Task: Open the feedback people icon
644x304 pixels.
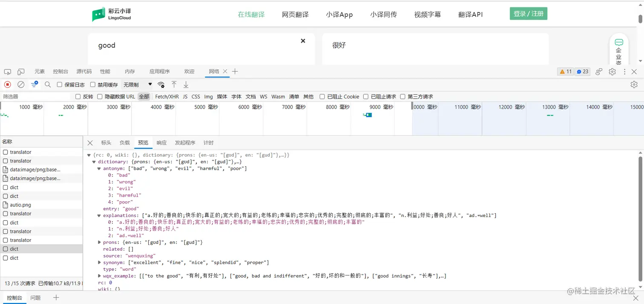Action: [599, 72]
